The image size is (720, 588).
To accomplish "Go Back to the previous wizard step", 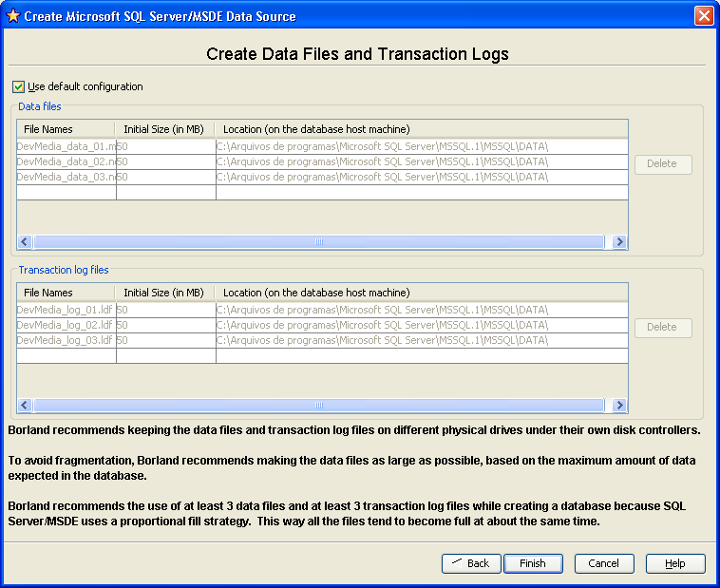I will [x=471, y=563].
